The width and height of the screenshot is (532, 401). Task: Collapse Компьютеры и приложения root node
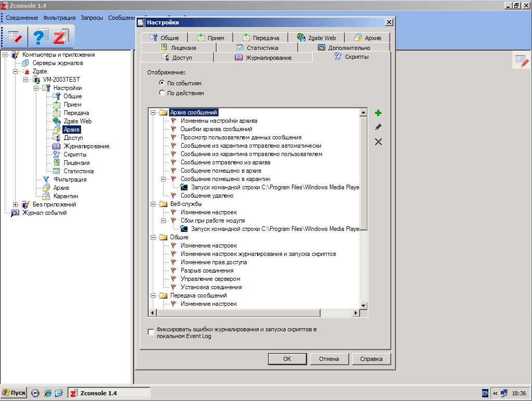coord(5,55)
